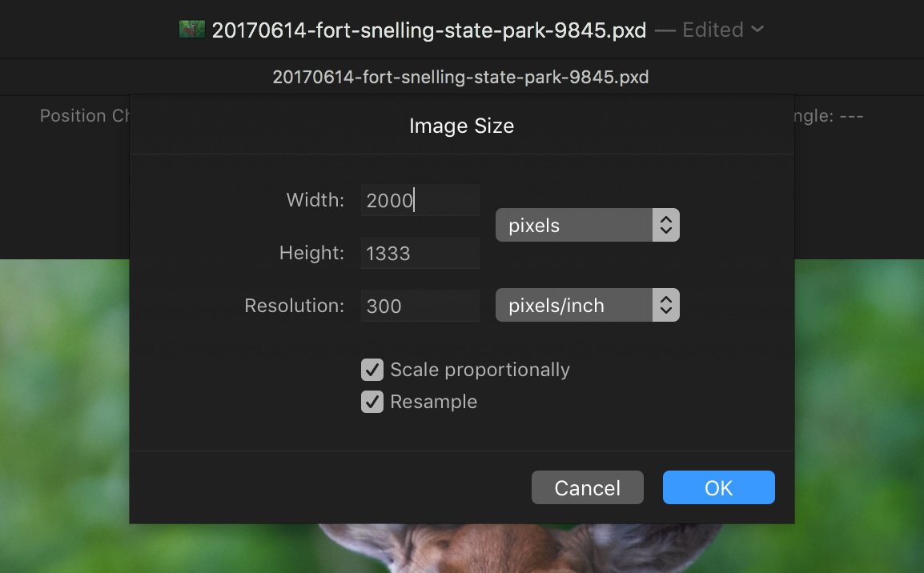Click the document proxy icon in title bar

(192, 30)
